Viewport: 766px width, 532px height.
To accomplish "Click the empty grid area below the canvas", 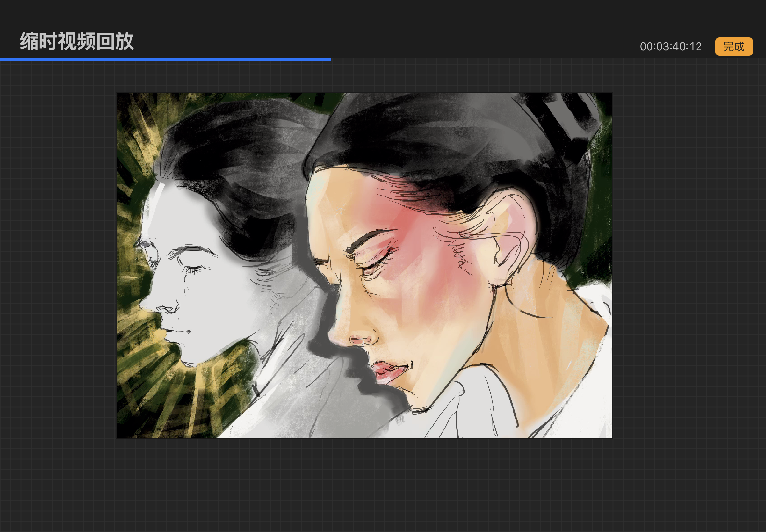I will point(367,483).
